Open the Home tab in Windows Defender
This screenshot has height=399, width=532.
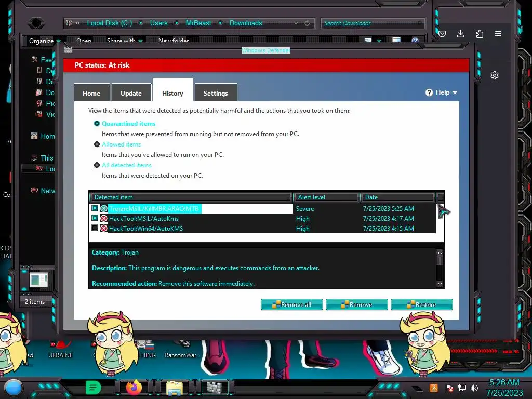pyautogui.click(x=91, y=93)
